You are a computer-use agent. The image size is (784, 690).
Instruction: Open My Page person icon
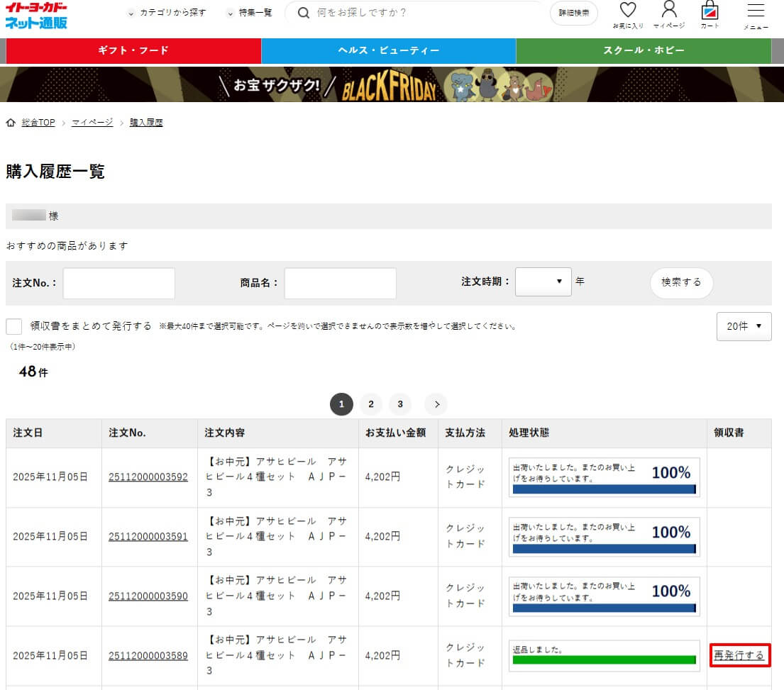668,11
